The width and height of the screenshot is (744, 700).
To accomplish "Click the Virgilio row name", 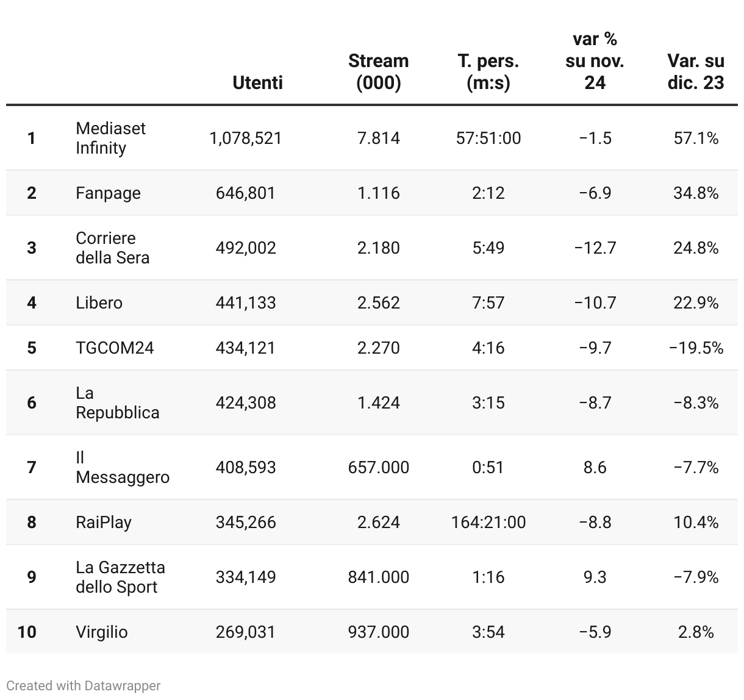I will (x=102, y=632).
